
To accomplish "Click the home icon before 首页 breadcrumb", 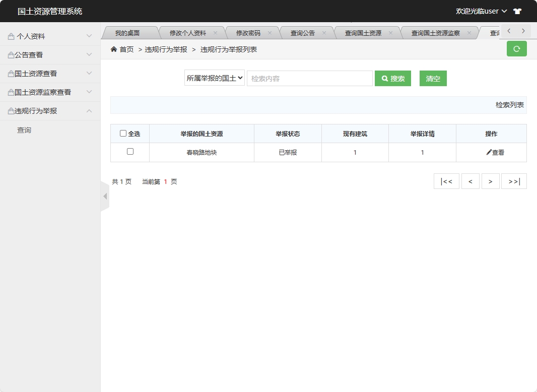I will [x=113, y=49].
